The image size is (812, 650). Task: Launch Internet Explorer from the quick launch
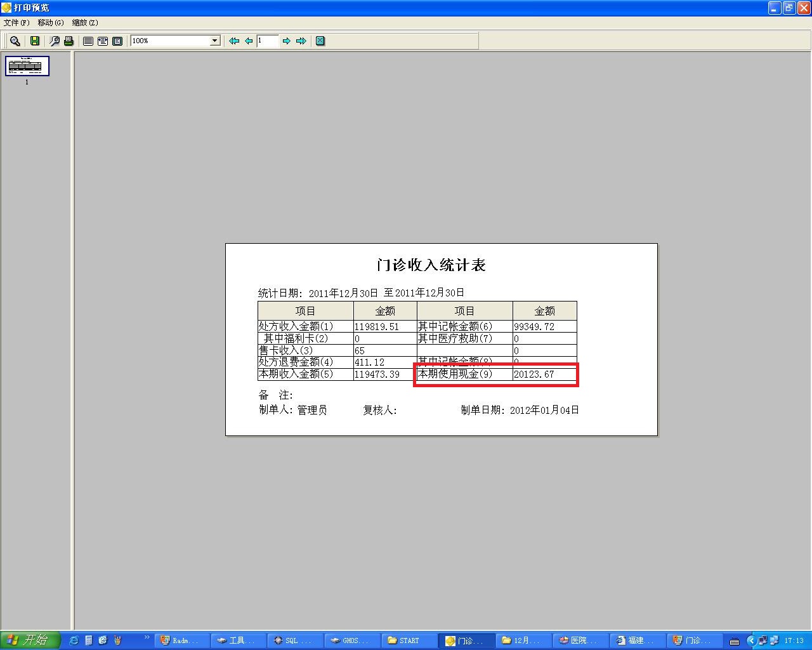coord(74,640)
